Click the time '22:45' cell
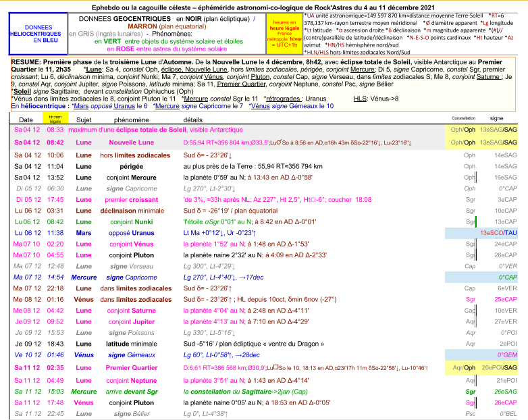Viewport: 528px width, 420px height. [55, 414]
